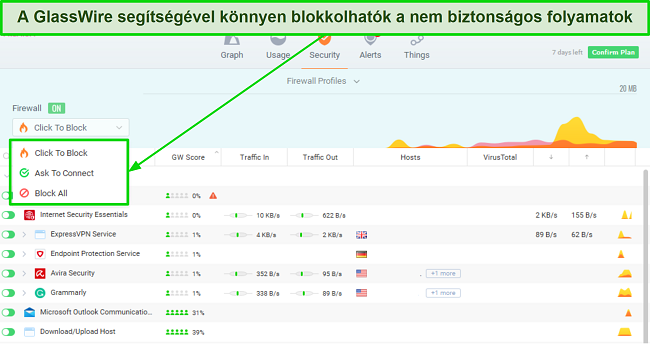Click the US flag in Avira Security row
Screen dimensions: 650x361
(361, 274)
